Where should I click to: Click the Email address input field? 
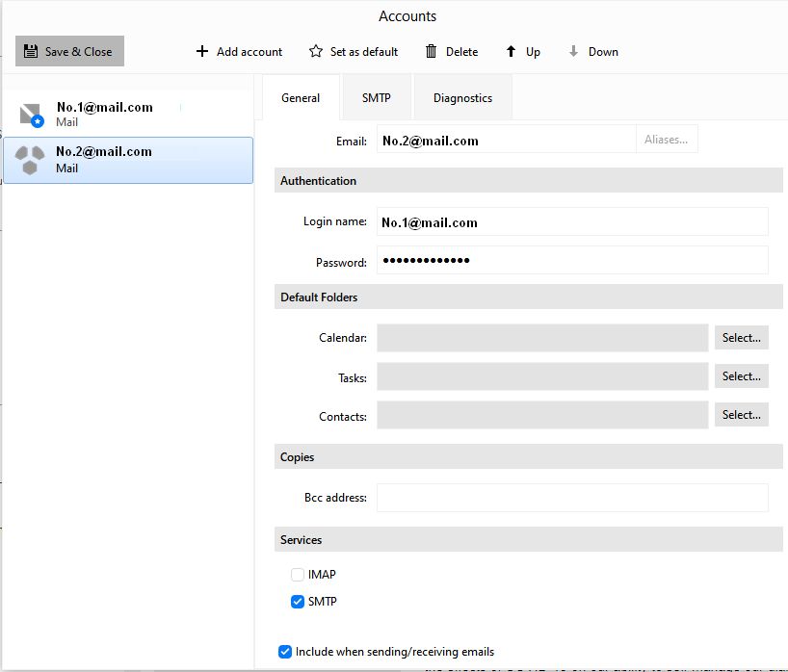(x=507, y=141)
